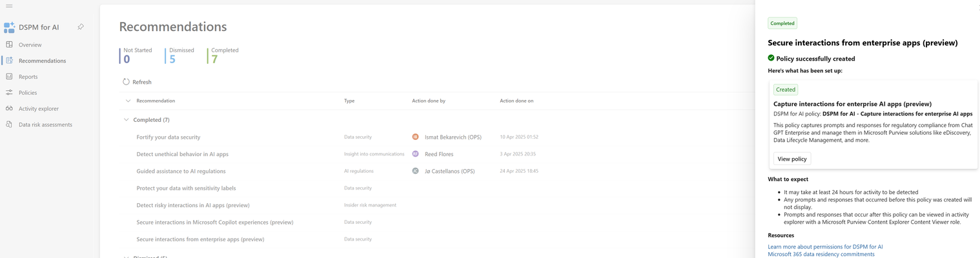Click the Recommendation column header text
The height and width of the screenshot is (258, 980).
(156, 101)
